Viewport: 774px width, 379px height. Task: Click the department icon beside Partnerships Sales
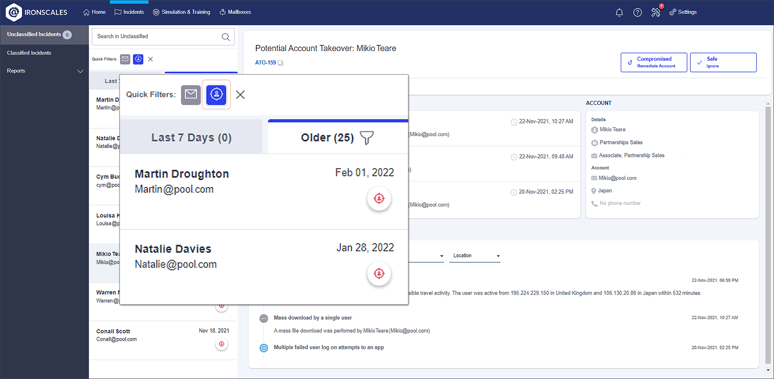pos(594,143)
